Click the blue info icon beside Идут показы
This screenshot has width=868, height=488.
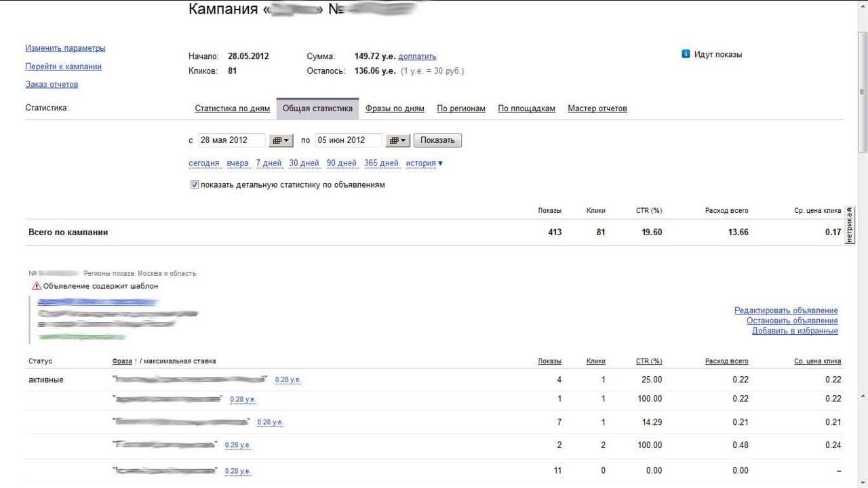point(686,54)
